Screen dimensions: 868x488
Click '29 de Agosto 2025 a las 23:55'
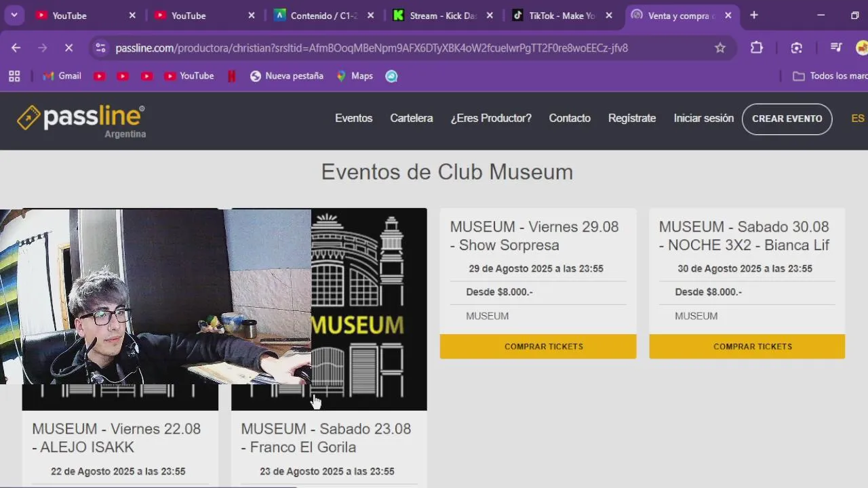coord(536,268)
